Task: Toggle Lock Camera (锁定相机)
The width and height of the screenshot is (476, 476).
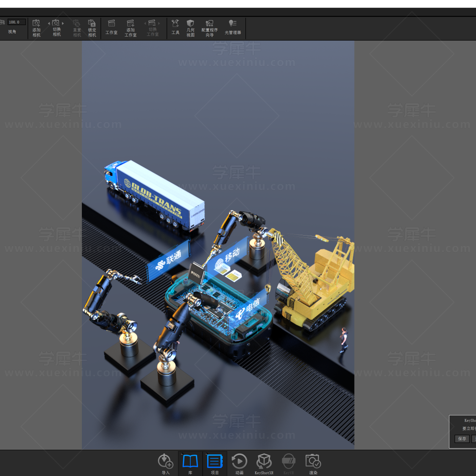Action: (92, 28)
